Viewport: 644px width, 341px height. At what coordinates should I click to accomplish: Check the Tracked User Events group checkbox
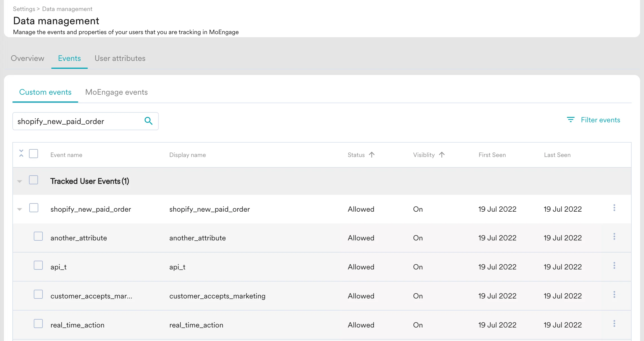pos(33,180)
